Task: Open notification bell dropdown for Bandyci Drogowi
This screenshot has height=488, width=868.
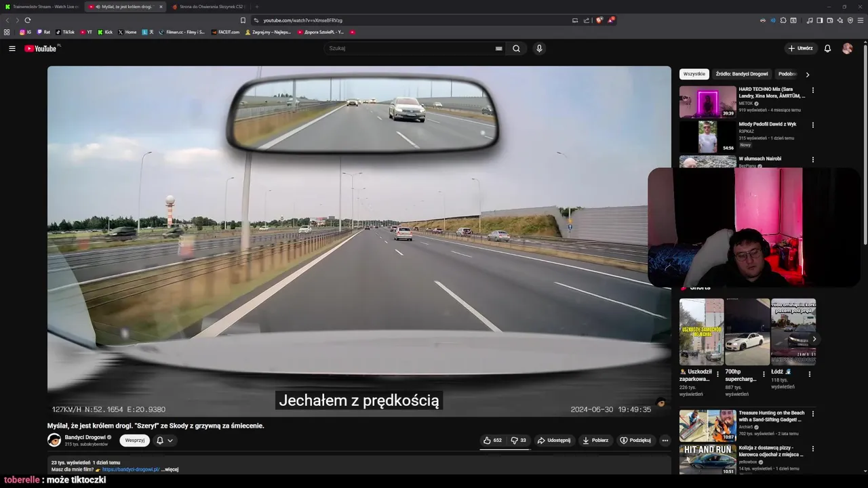Action: tap(164, 441)
